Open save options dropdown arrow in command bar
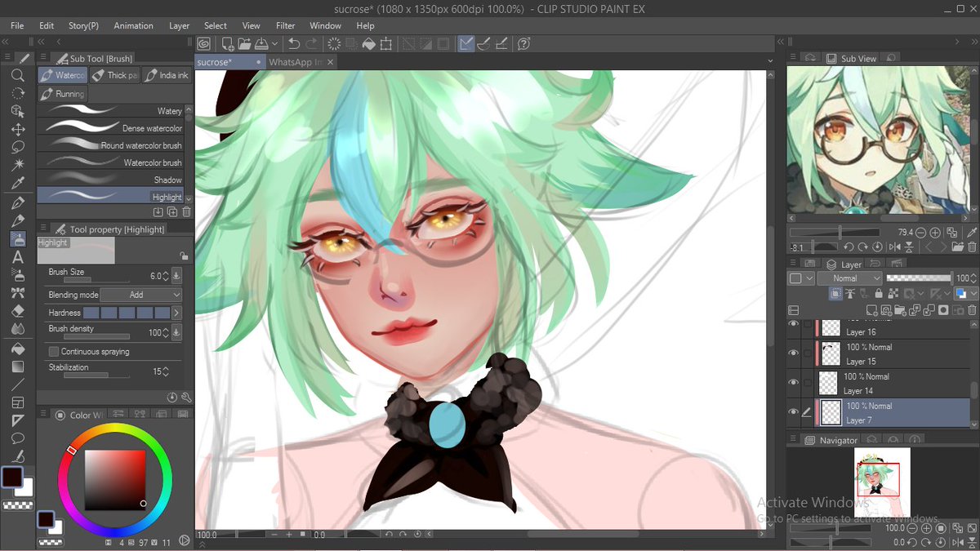The width and height of the screenshot is (980, 551). tap(274, 43)
